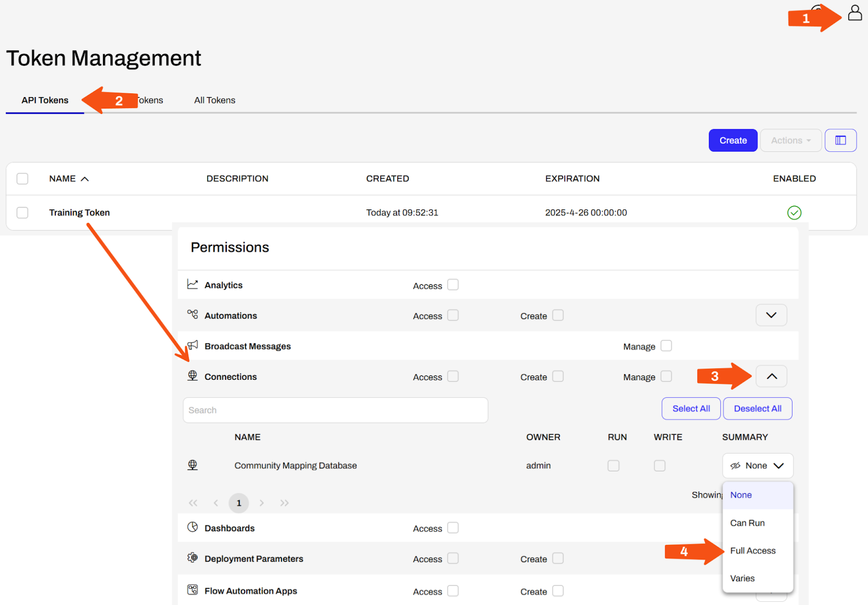This screenshot has width=868, height=605.
Task: Enable Deployment Parameters Create checkbox
Action: click(558, 558)
